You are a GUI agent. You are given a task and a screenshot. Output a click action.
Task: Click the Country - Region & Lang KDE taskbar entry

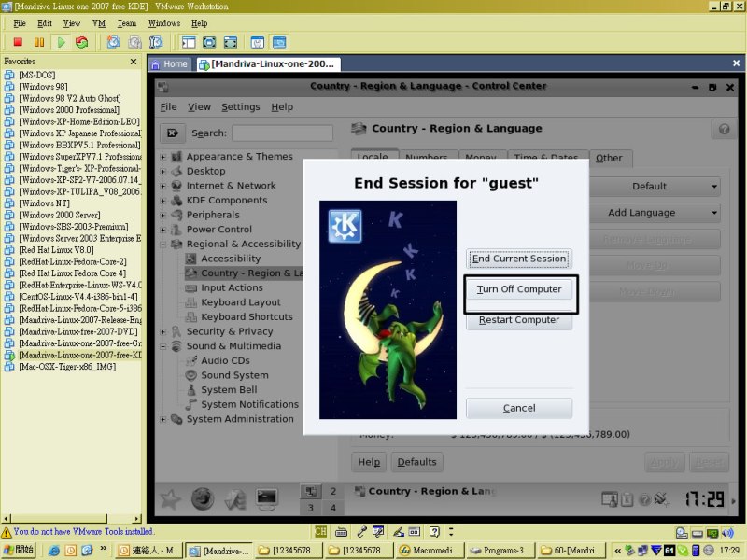click(426, 491)
